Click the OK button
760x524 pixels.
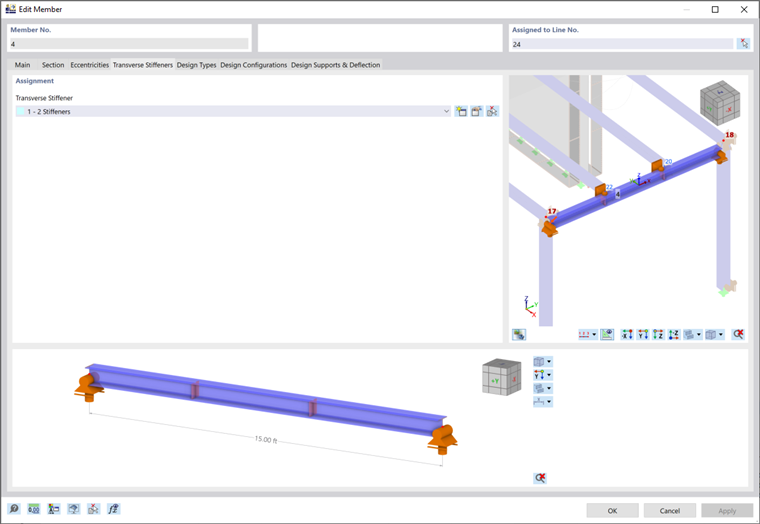coord(612,510)
